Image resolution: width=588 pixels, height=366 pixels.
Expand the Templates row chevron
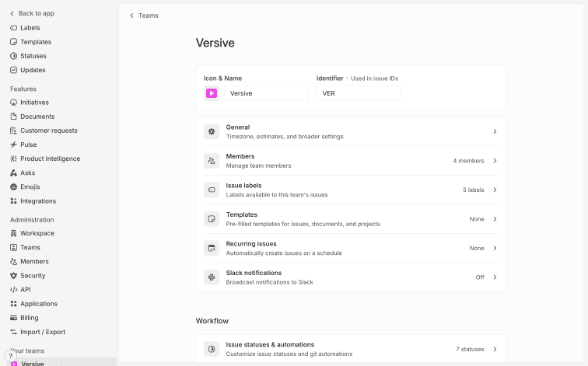(495, 219)
